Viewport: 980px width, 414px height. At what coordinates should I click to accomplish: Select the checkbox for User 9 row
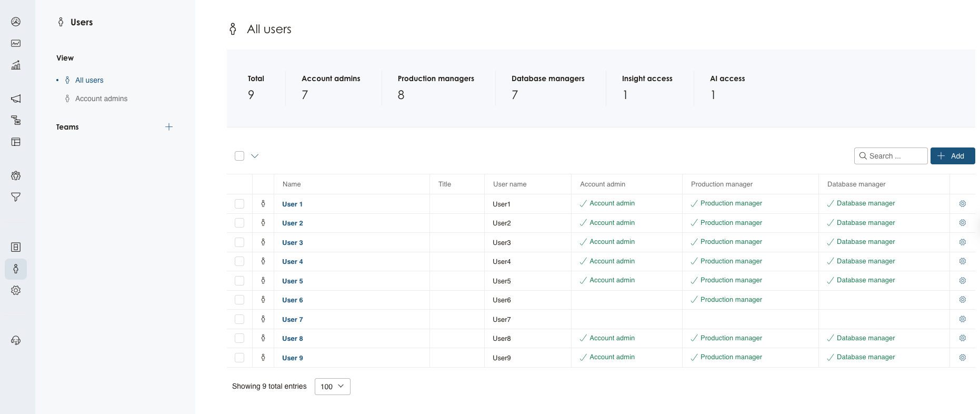tap(239, 358)
